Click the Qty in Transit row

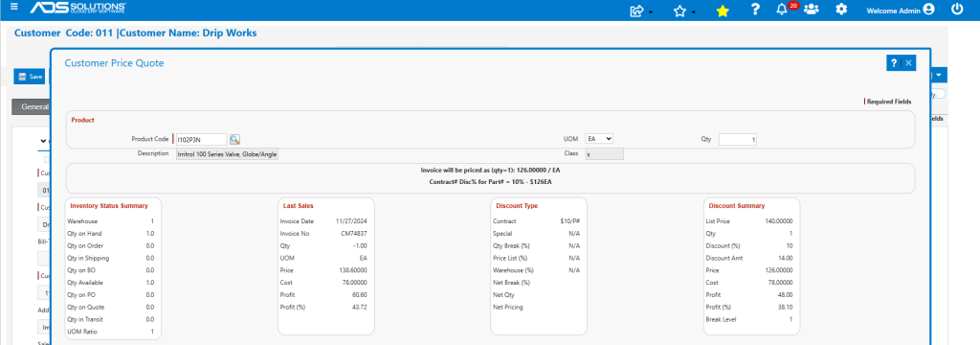111,319
